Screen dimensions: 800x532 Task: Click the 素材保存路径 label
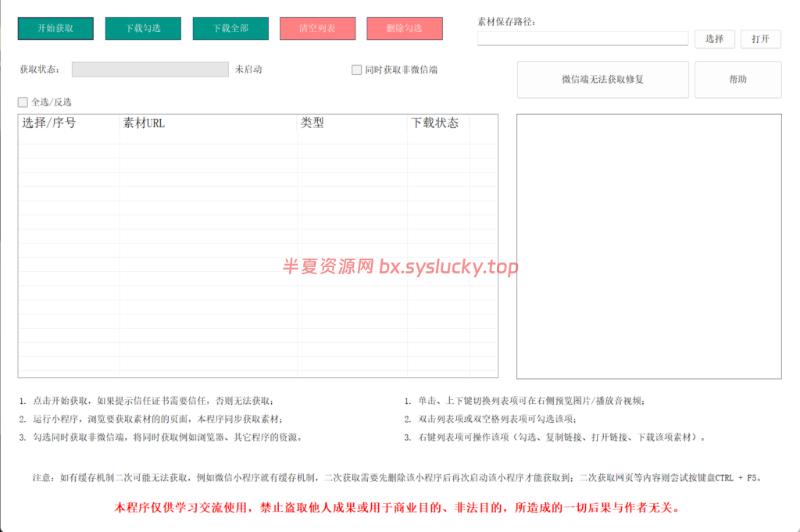click(x=506, y=22)
